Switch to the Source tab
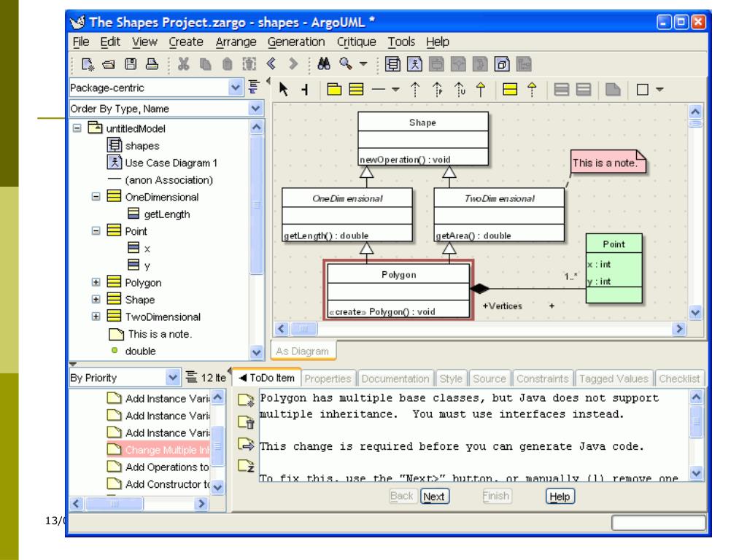 coord(489,378)
